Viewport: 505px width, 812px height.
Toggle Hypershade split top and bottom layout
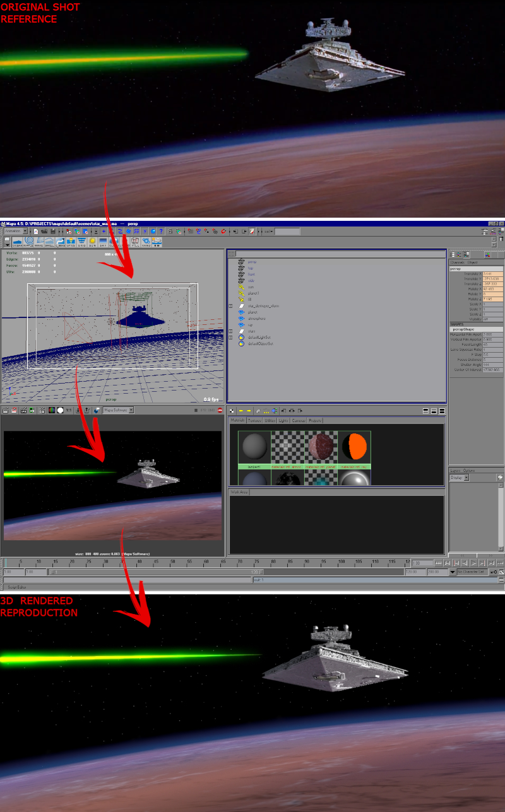click(x=441, y=411)
